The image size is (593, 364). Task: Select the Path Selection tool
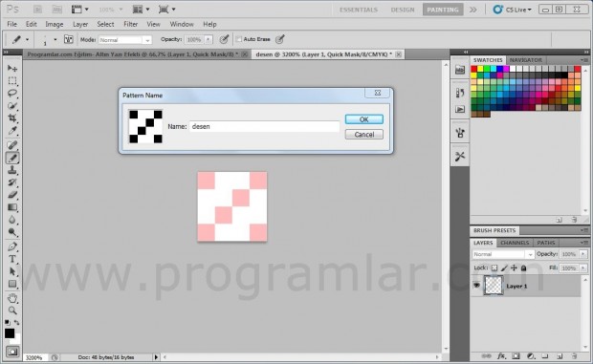click(12, 271)
